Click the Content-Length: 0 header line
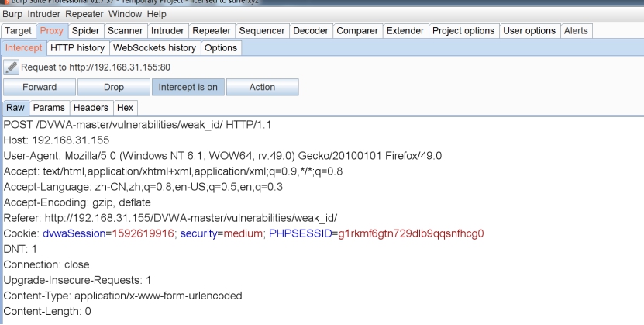644x325 pixels. click(47, 312)
